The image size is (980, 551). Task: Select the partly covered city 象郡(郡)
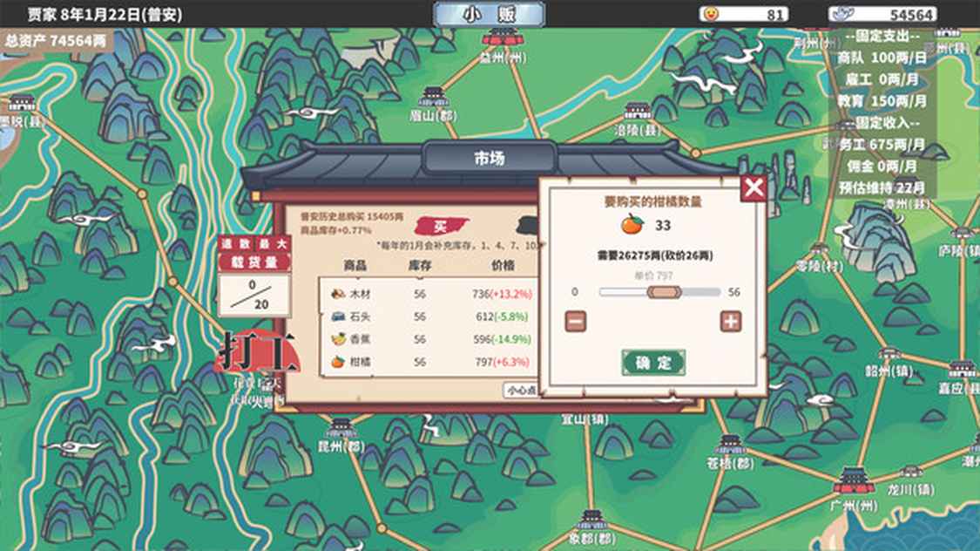591,529
